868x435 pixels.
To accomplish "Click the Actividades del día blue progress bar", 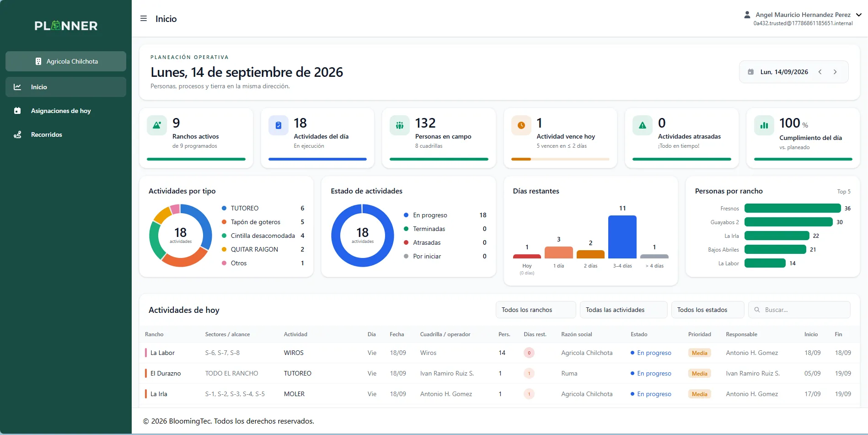I will 317,159.
